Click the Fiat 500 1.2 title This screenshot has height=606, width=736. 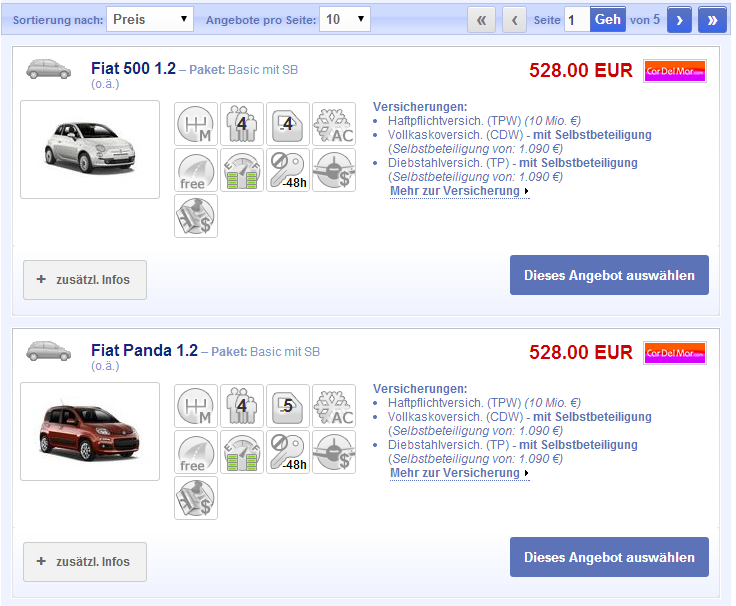(133, 69)
